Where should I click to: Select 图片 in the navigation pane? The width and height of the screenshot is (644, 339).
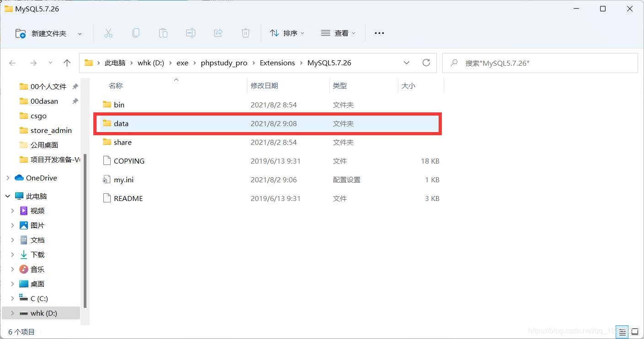point(38,225)
